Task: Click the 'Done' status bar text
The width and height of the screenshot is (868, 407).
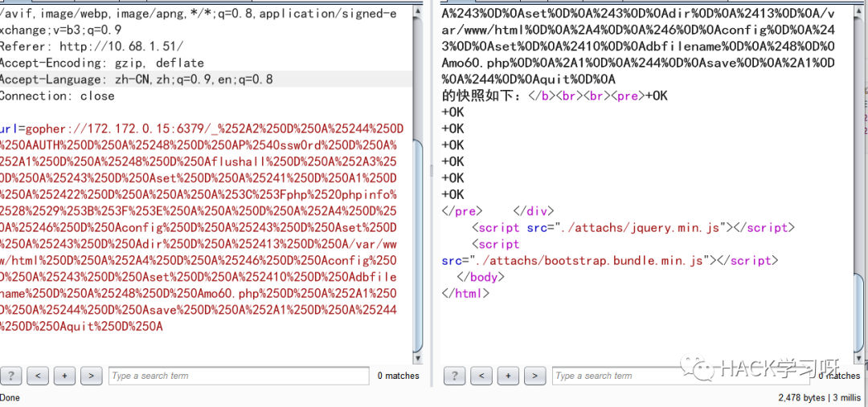Action: tap(10, 397)
